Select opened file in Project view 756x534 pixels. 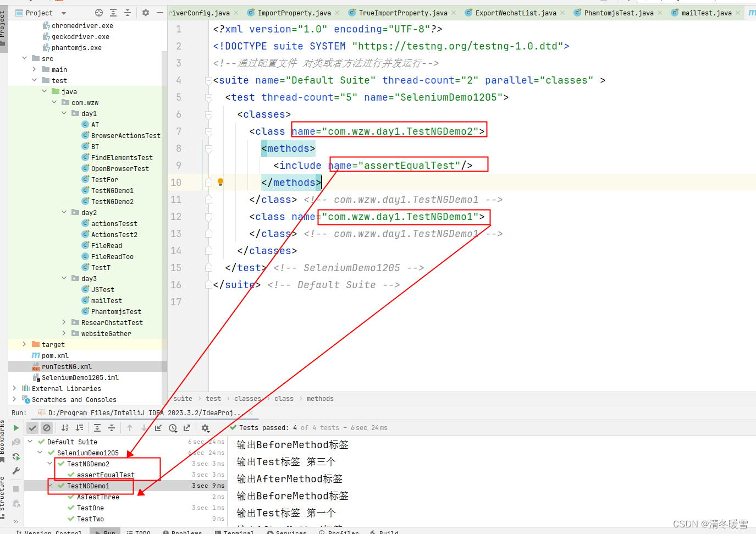pyautogui.click(x=99, y=13)
